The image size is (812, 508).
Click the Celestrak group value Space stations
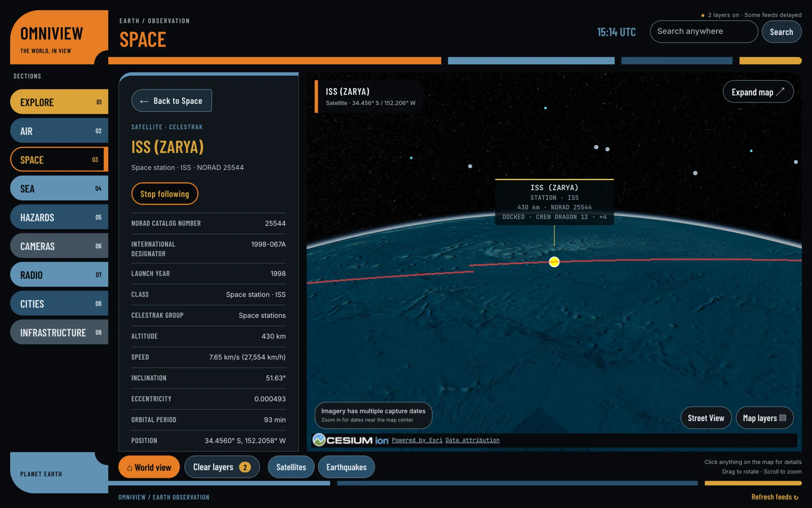pos(262,315)
